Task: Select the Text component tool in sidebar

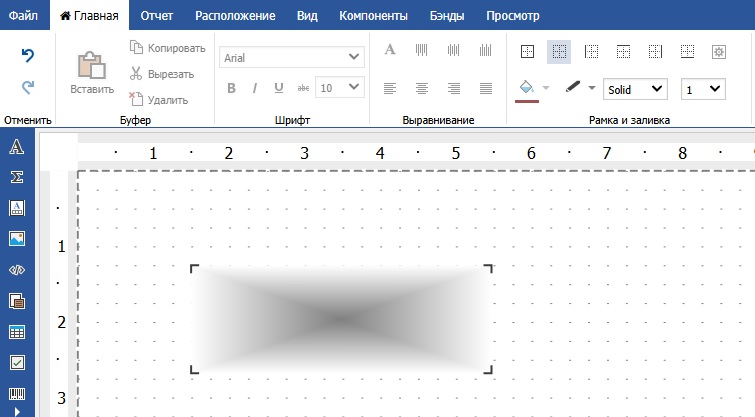Action: coord(17,148)
